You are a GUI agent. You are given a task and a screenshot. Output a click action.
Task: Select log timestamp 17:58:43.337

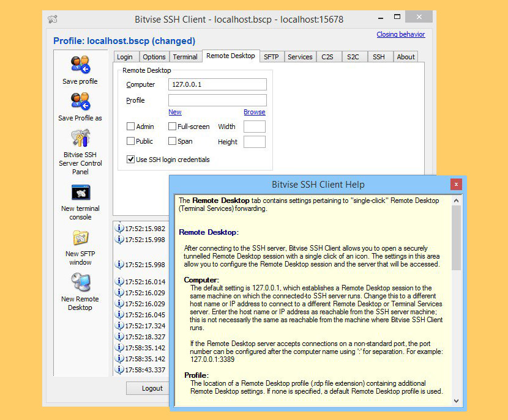click(x=145, y=370)
